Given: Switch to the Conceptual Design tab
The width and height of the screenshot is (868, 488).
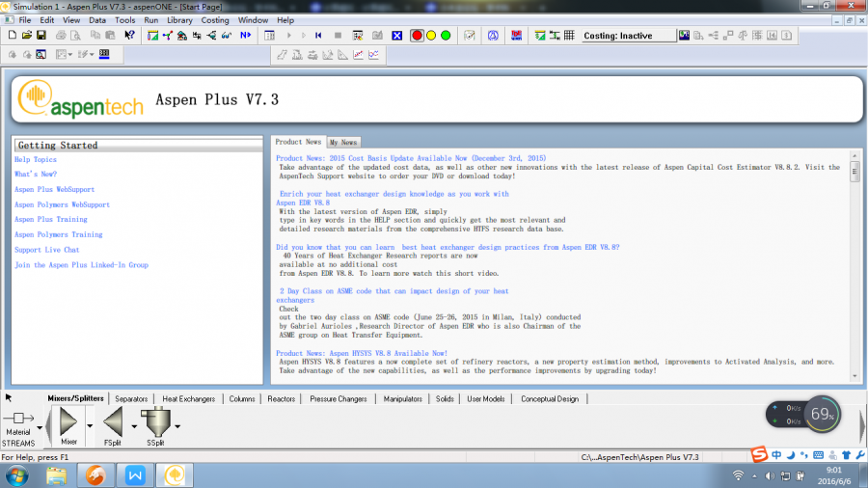Looking at the screenshot, I should point(549,399).
